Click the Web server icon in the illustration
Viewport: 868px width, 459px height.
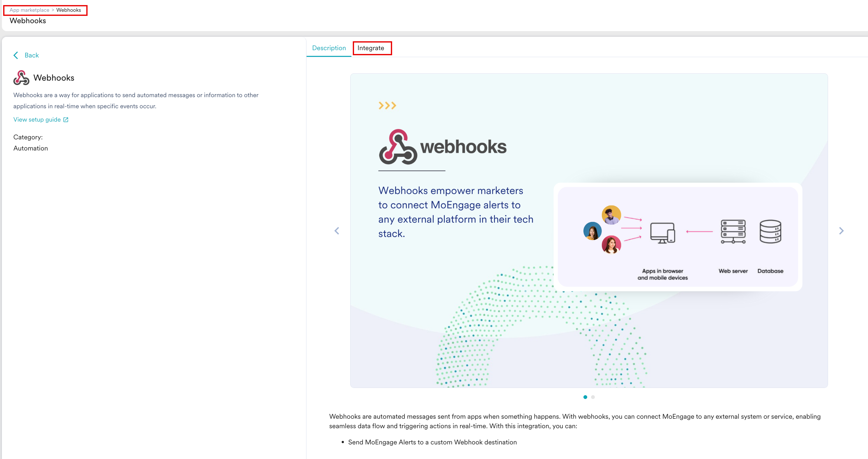tap(733, 232)
